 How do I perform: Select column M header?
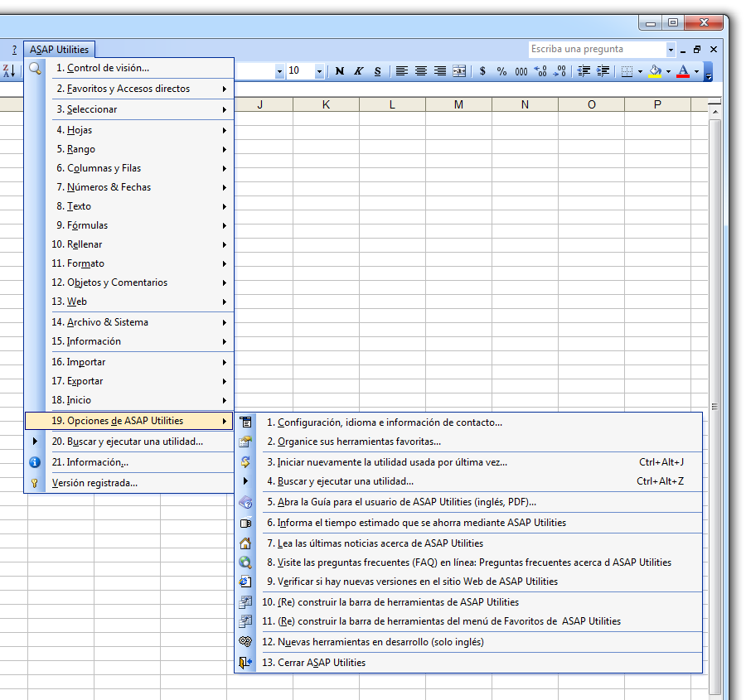coord(458,104)
